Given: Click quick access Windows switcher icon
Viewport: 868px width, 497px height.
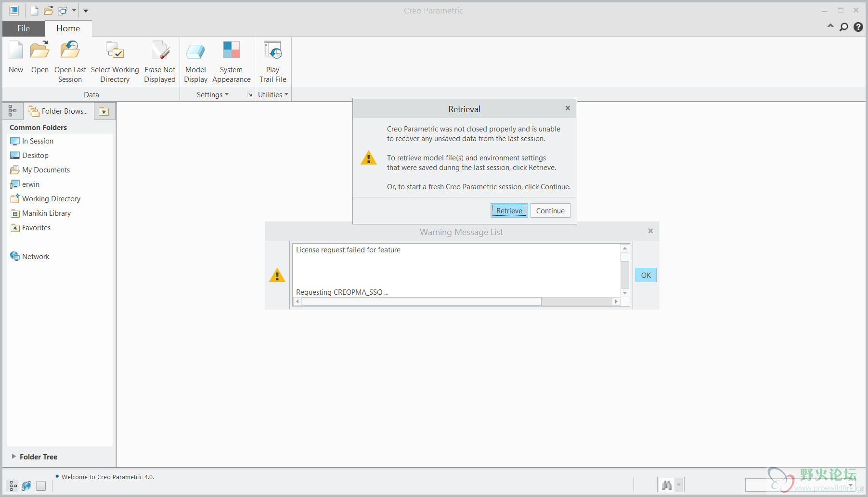Looking at the screenshot, I should point(63,11).
